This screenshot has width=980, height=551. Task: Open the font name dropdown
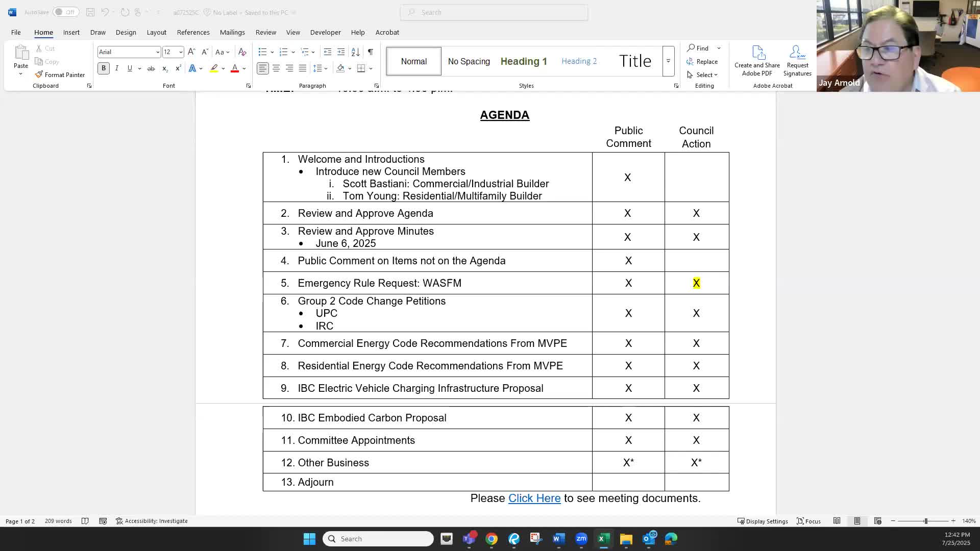click(157, 52)
